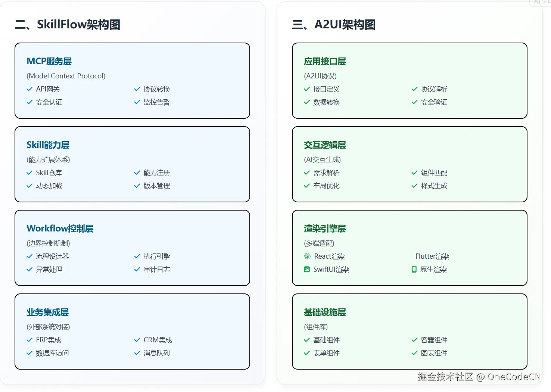Click the checkmark icon beside API网关
The width and height of the screenshot is (551, 392).
29,89
